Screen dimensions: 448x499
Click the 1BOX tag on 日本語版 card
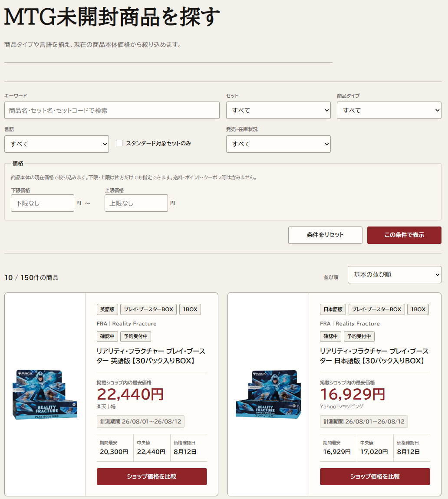pos(418,309)
